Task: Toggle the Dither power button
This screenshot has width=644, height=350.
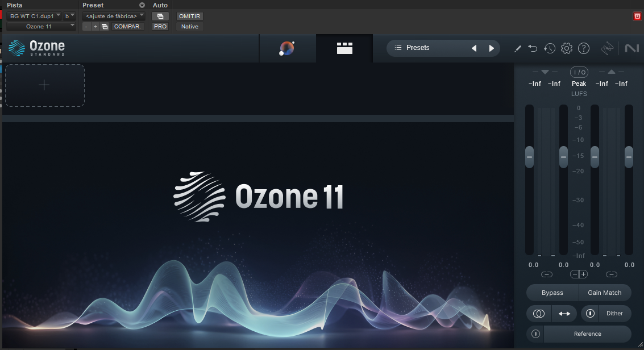Action: [590, 314]
